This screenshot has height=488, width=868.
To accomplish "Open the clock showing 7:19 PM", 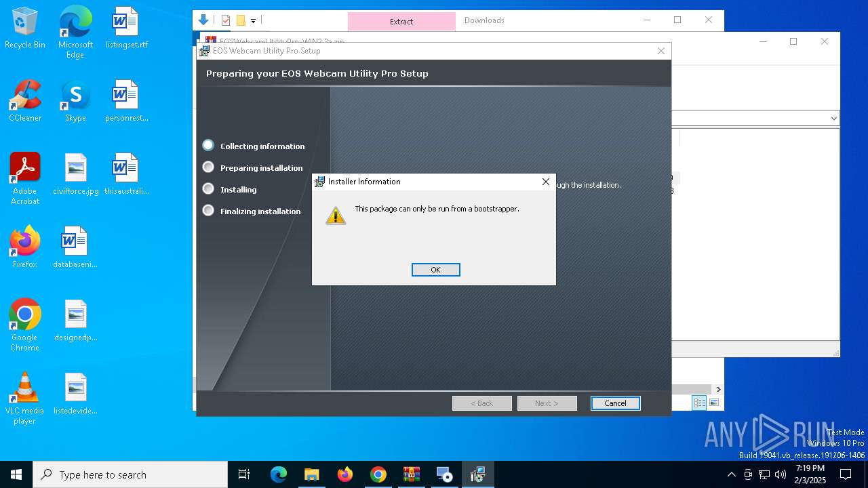I will [810, 474].
